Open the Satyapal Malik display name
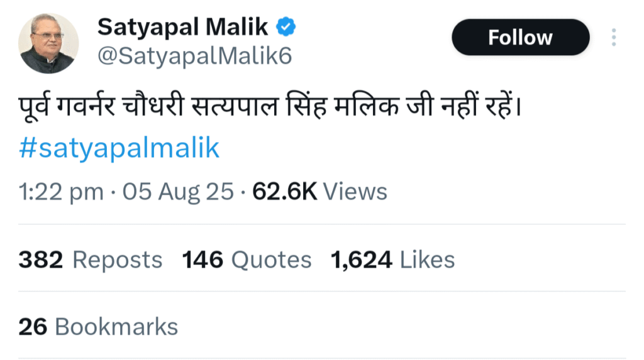The width and height of the screenshot is (644, 360). [x=183, y=27]
